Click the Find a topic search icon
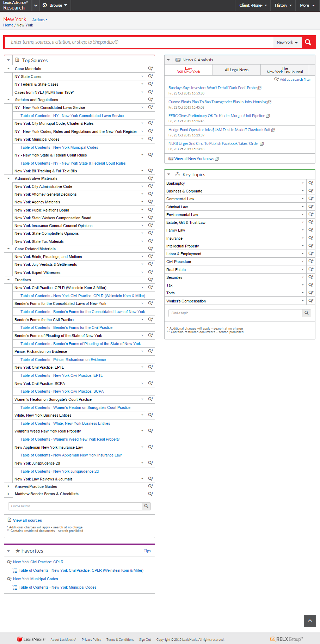The image size is (320, 644). (x=307, y=313)
